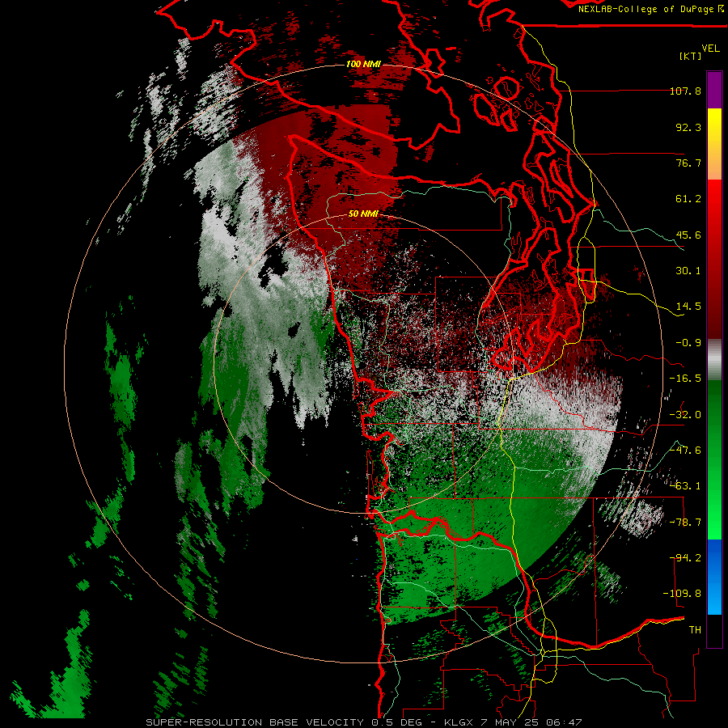Click the -16.5 scale value
The image size is (728, 728).
(685, 379)
